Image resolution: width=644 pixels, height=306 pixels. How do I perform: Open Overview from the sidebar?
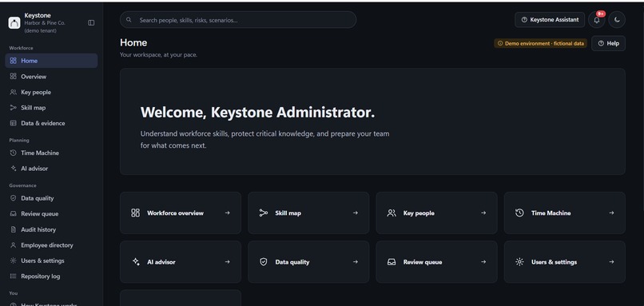pos(51,77)
